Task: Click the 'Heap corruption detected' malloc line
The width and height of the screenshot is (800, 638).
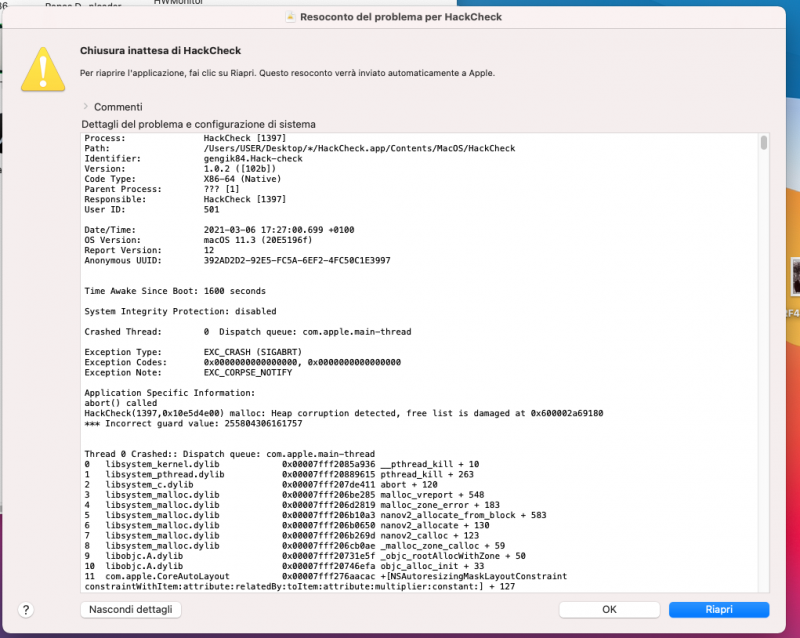Action: click(344, 413)
